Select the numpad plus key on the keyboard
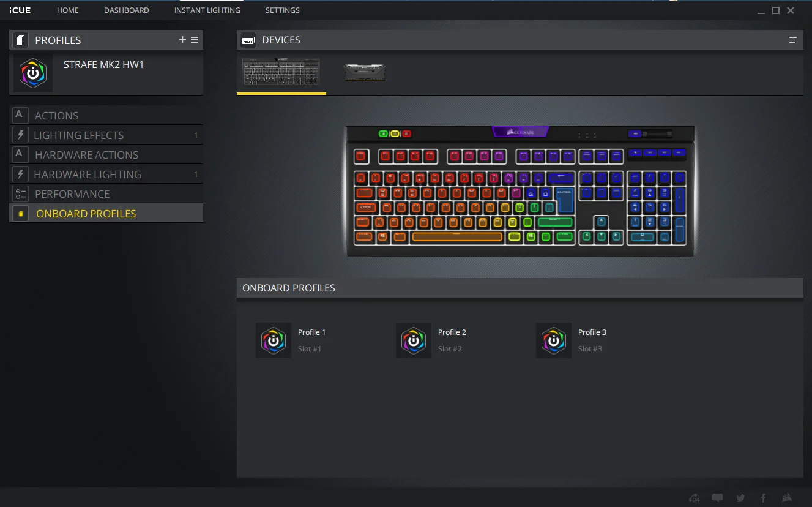 (x=679, y=200)
